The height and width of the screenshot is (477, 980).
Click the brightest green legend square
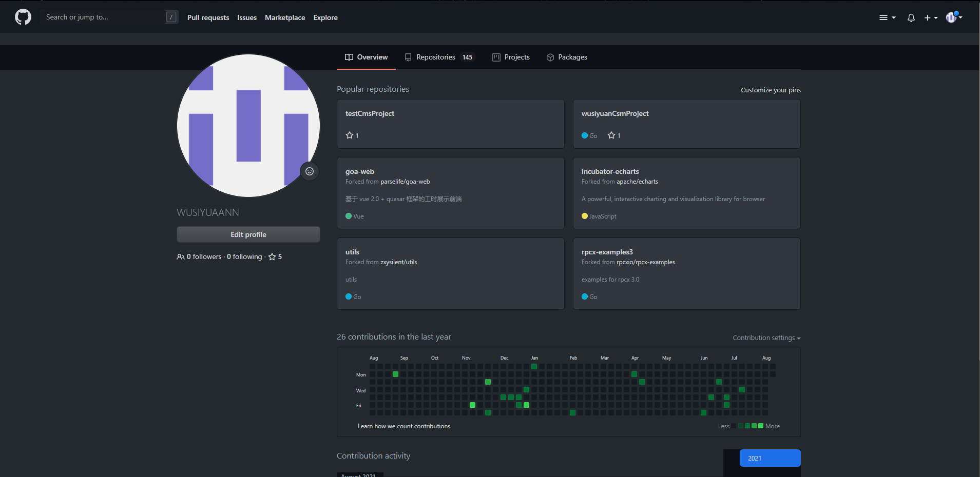pos(761,426)
